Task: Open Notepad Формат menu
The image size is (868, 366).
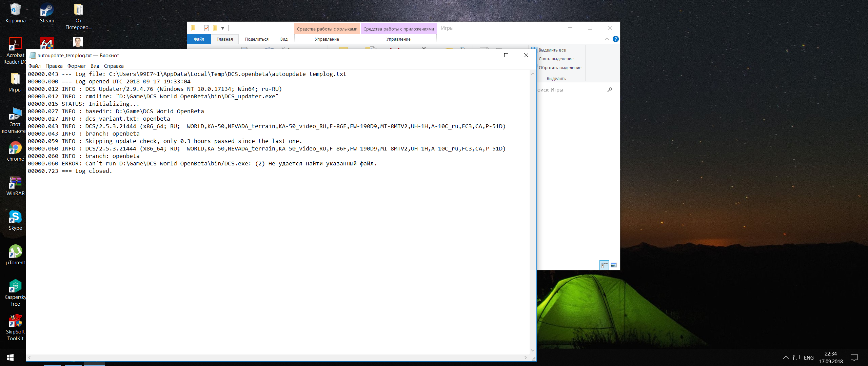Action: (x=77, y=66)
